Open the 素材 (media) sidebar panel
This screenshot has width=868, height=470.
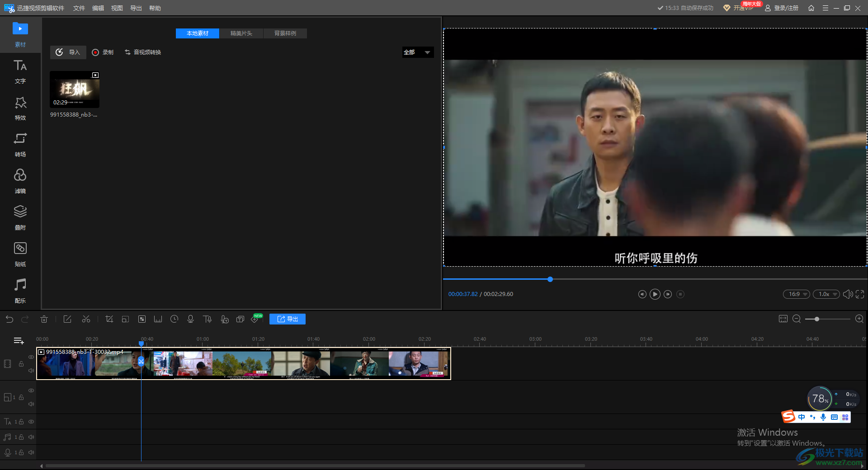[20, 34]
